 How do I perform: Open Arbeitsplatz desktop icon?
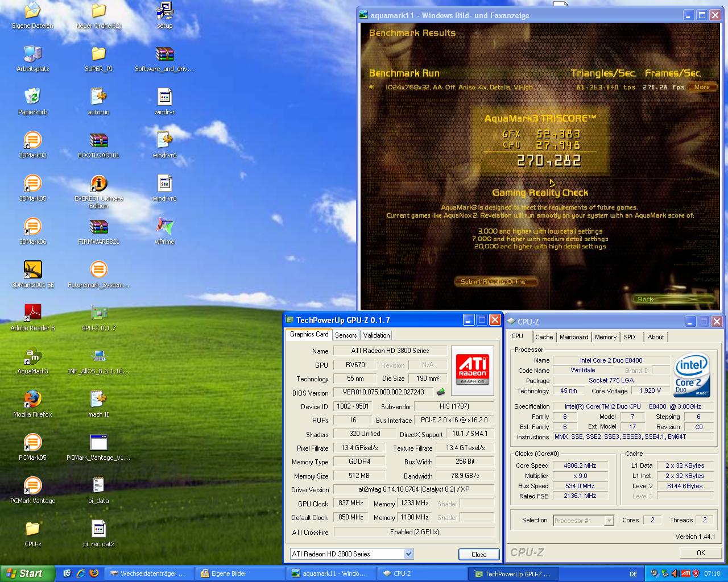pos(32,53)
